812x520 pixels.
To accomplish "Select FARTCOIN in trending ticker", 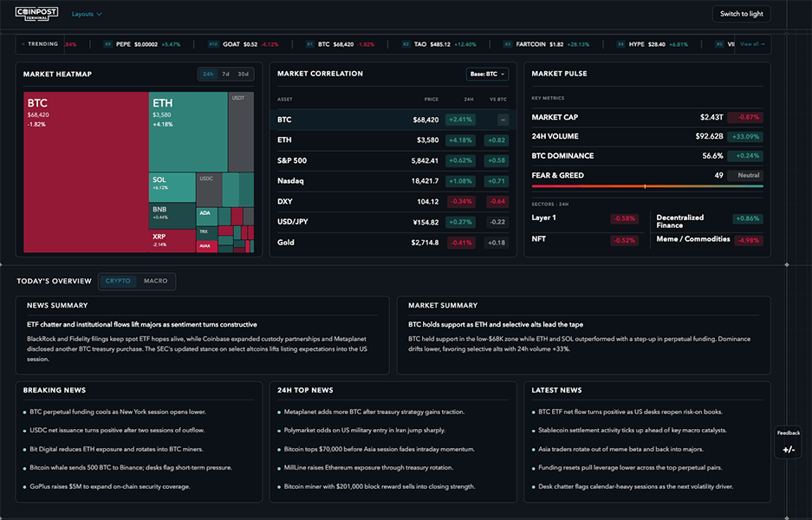I will pos(546,44).
